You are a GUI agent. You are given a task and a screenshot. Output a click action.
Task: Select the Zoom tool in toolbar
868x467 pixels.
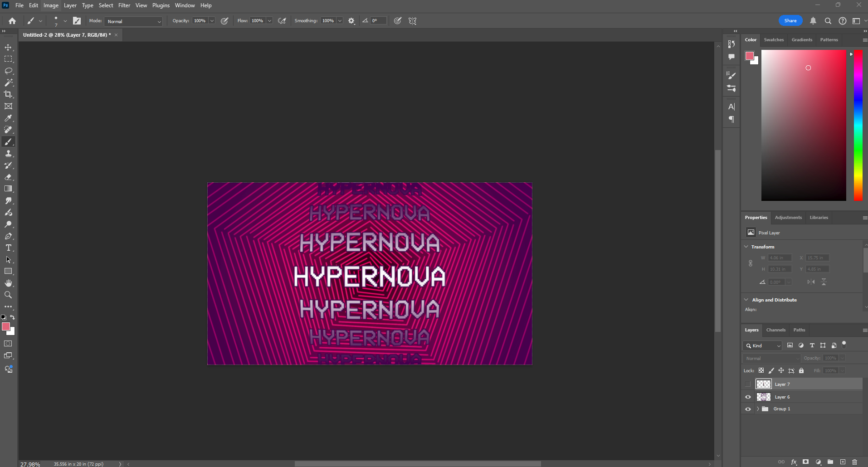tap(8, 295)
